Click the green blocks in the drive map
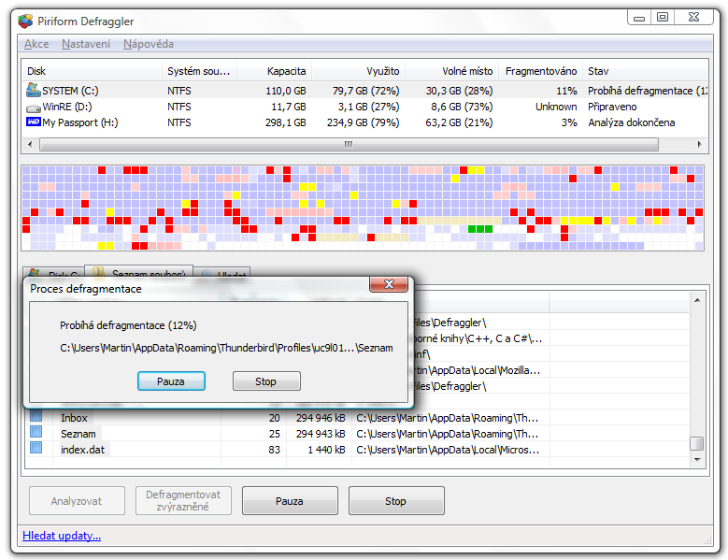 480,229
